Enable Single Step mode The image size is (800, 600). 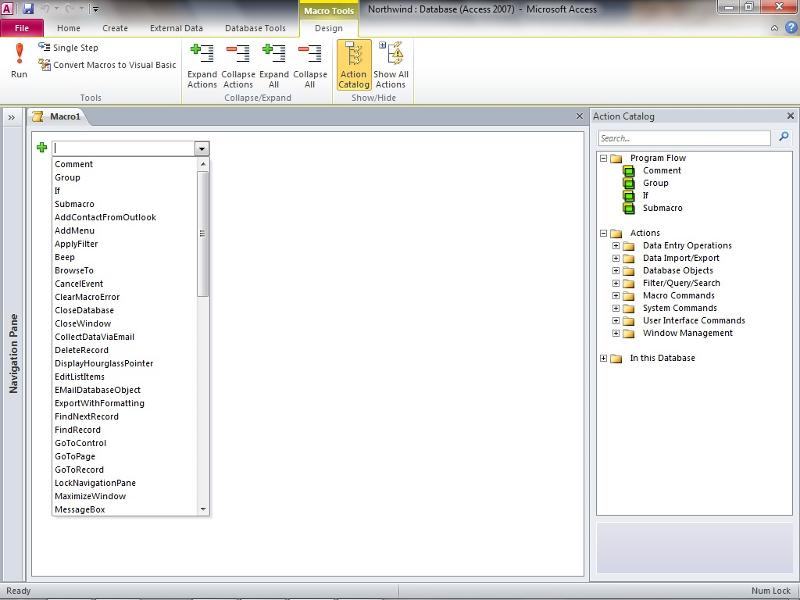tap(68, 47)
